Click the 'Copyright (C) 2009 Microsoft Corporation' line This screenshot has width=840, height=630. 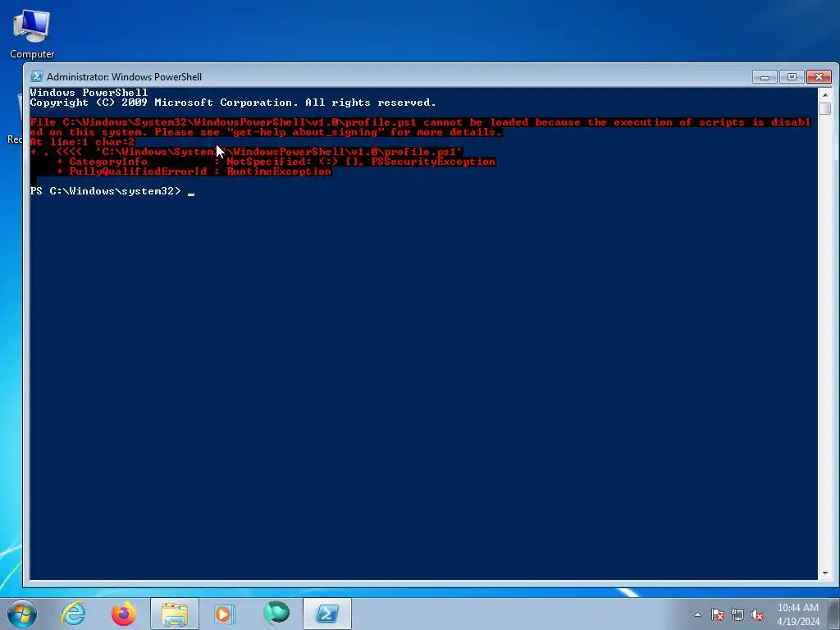[x=233, y=103]
